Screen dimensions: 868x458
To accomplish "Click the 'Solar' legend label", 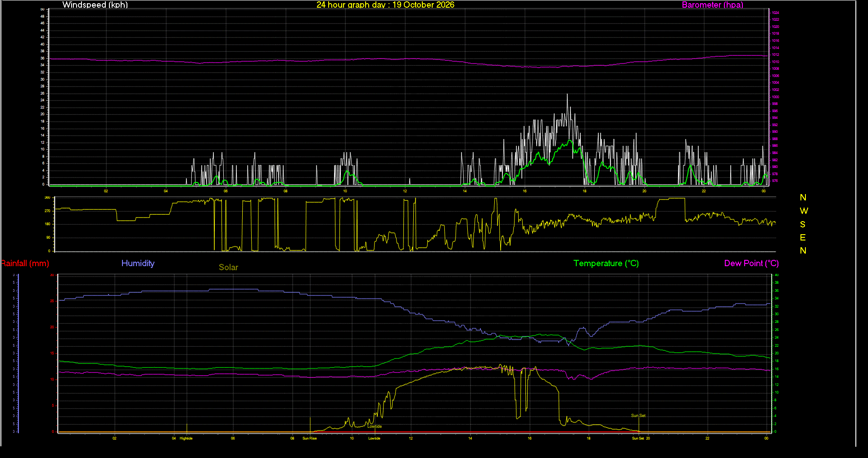I will pyautogui.click(x=228, y=268).
